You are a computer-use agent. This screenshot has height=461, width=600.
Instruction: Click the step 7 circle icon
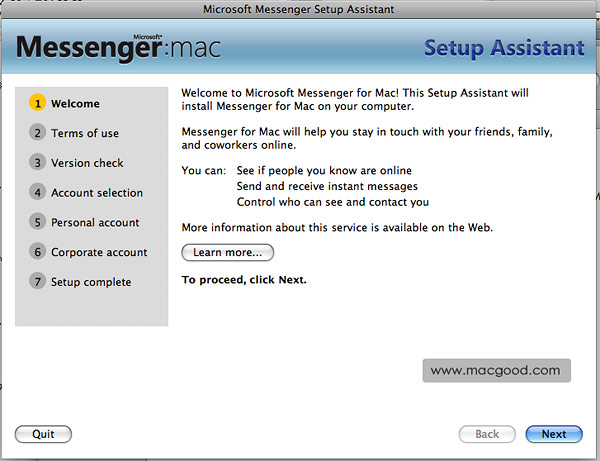[38, 282]
